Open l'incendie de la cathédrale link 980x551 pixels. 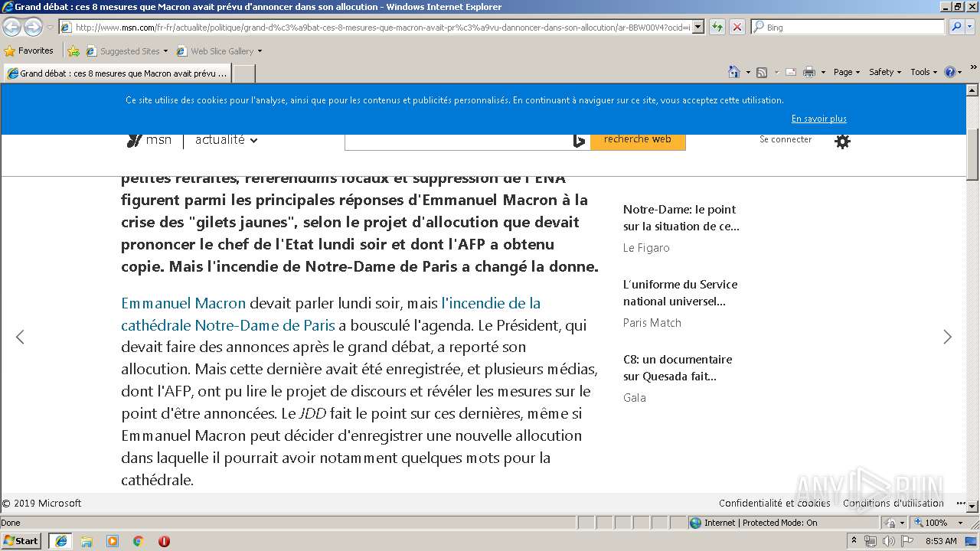331,314
